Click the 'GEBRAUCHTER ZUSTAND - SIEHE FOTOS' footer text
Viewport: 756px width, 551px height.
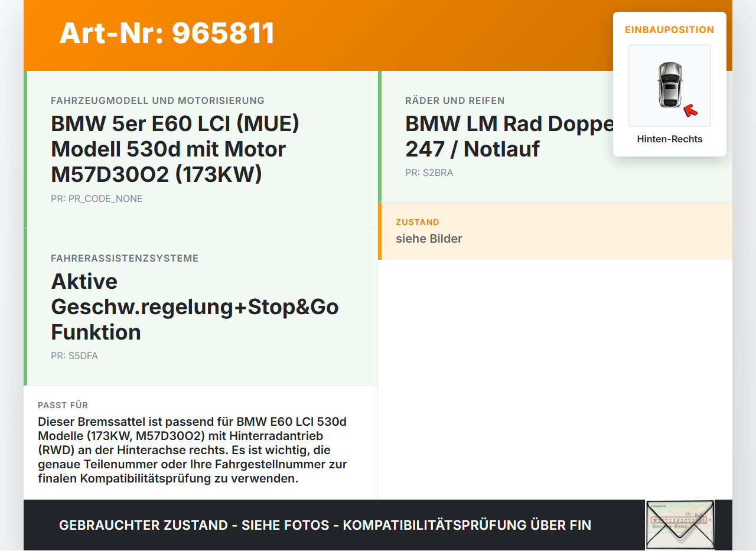(325, 525)
